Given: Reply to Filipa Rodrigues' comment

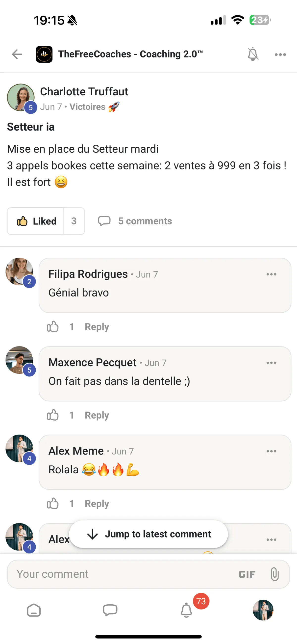Looking at the screenshot, I should pyautogui.click(x=97, y=327).
